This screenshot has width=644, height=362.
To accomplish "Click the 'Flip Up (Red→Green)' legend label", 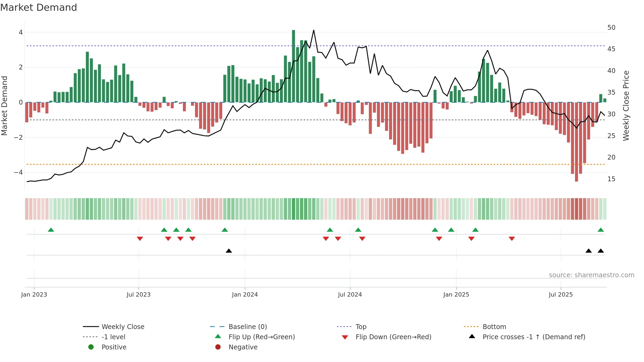I will coord(262,337).
